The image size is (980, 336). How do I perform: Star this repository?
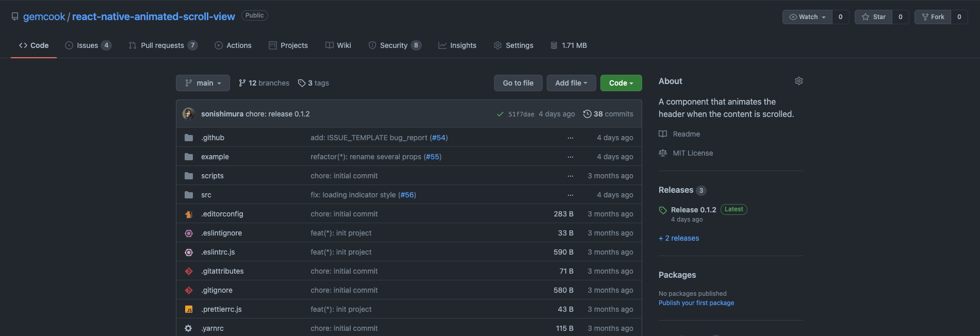click(x=873, y=17)
